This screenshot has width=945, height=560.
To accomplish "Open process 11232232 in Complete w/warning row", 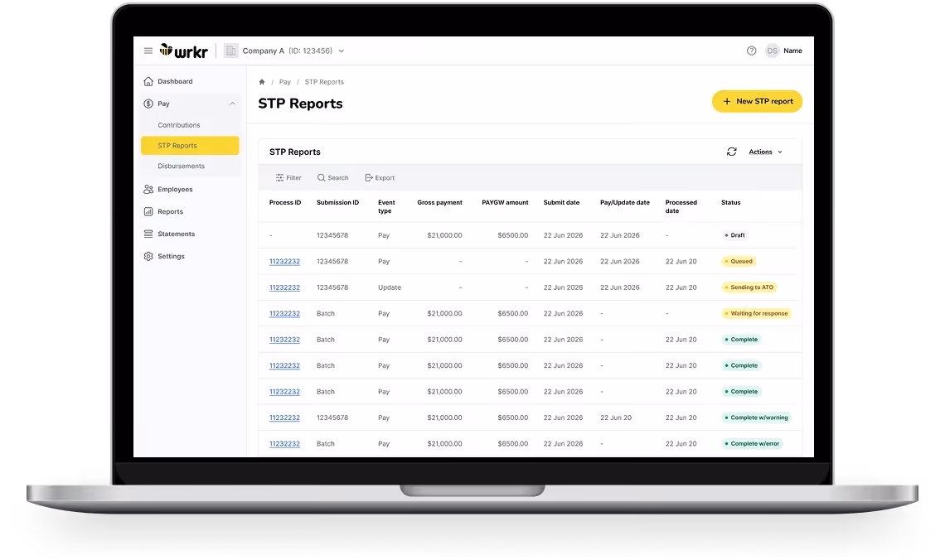I will (284, 418).
